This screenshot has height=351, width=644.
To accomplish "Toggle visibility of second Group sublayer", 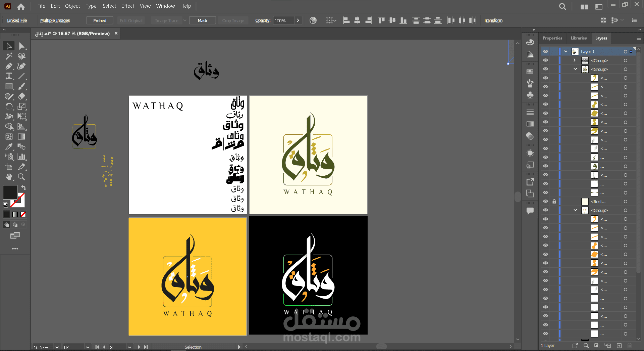I will click(x=546, y=69).
